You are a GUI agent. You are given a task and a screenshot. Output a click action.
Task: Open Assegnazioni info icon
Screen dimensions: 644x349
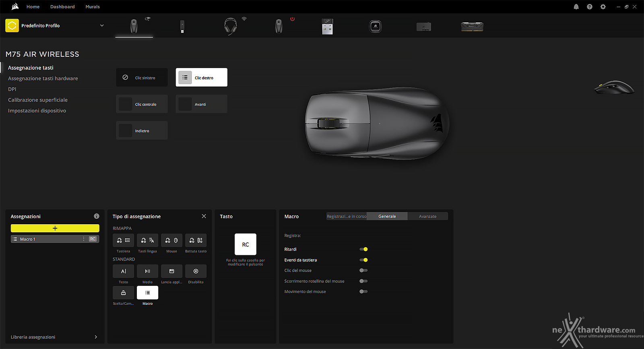pos(97,216)
